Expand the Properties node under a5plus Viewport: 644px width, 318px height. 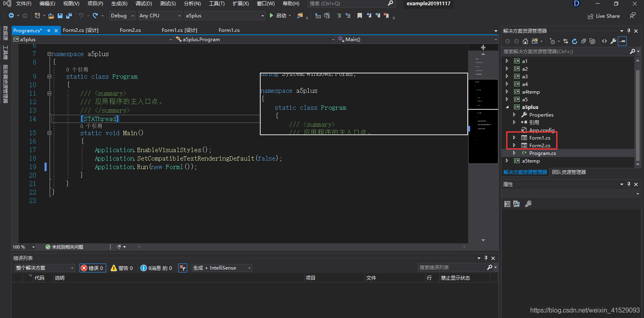click(514, 115)
